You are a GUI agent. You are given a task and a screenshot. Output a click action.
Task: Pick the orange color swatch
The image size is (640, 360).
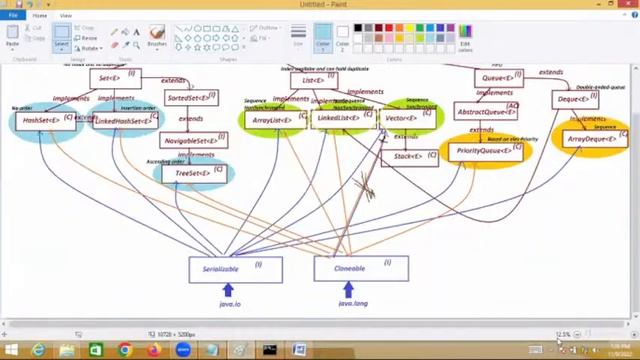399,28
